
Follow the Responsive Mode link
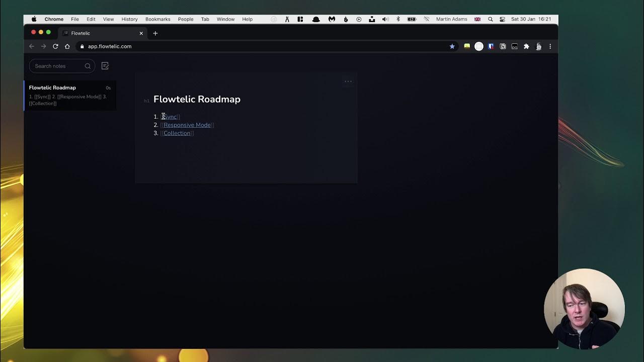point(187,125)
